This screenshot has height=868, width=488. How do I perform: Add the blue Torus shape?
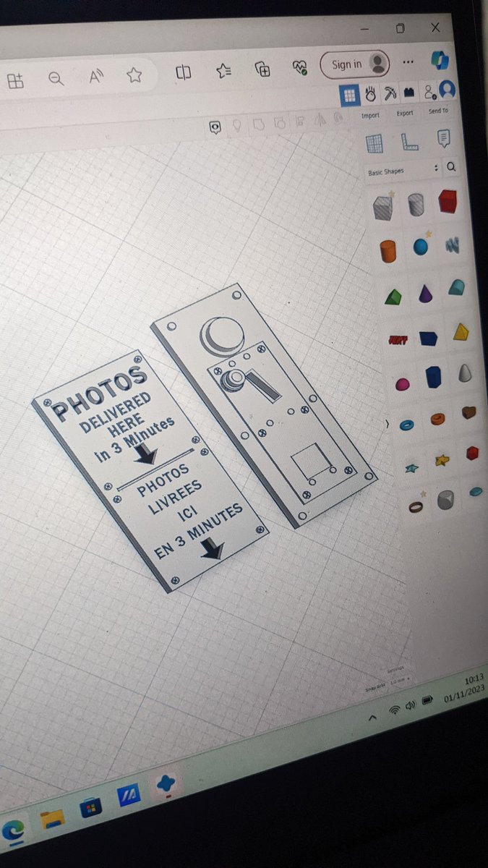(406, 425)
